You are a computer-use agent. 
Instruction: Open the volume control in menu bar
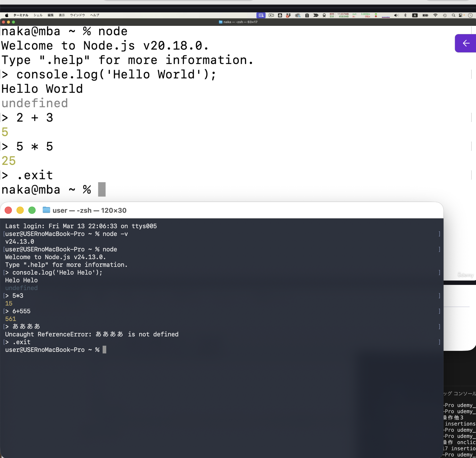coord(396,15)
